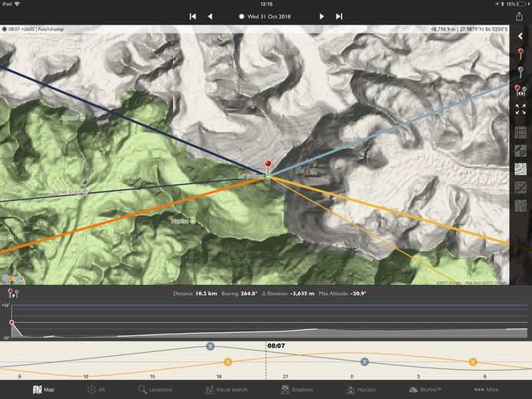Open the Skyfire tab
Viewport: 532px width, 399px height.
[425, 390]
